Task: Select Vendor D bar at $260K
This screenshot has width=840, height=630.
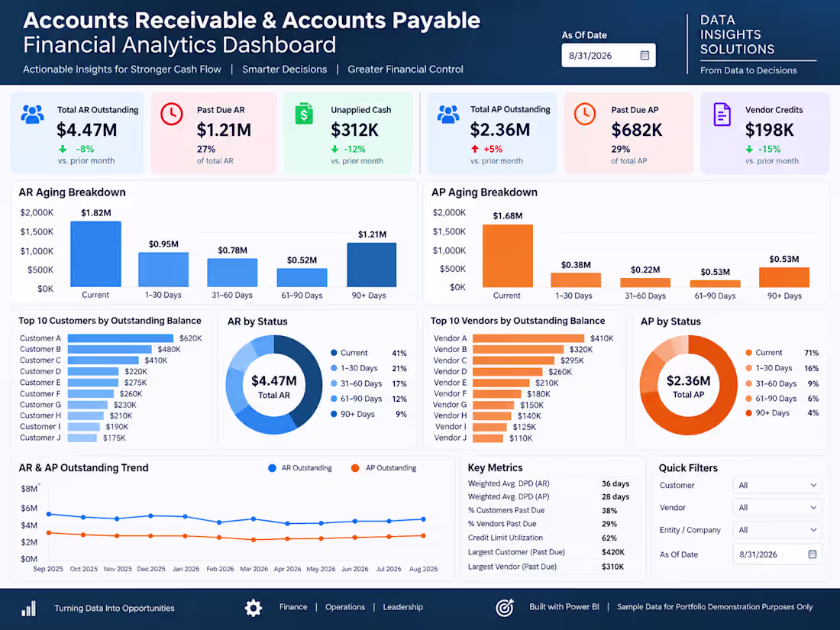Action: click(507, 372)
